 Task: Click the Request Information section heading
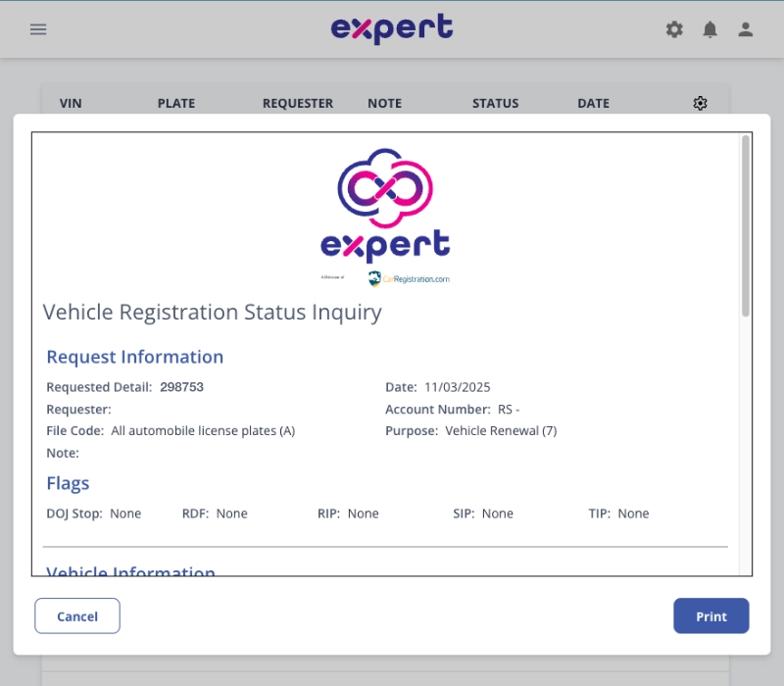tap(135, 357)
